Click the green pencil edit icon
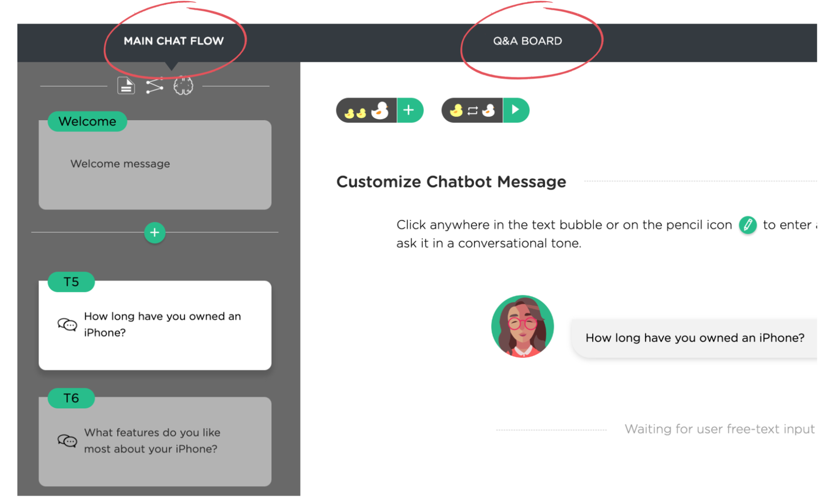Screen dimensions: 832x504 [x=748, y=225]
